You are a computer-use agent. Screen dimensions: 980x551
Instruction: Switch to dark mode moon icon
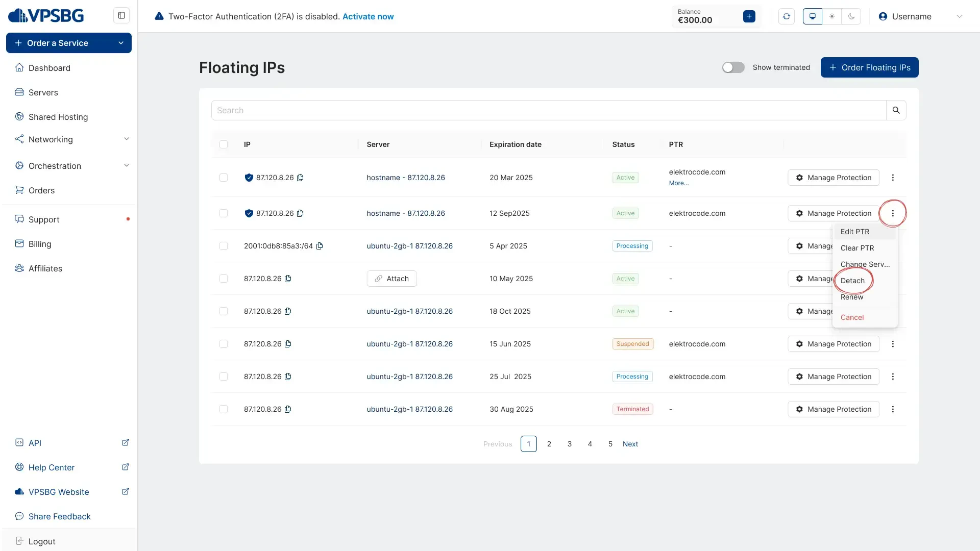click(851, 16)
